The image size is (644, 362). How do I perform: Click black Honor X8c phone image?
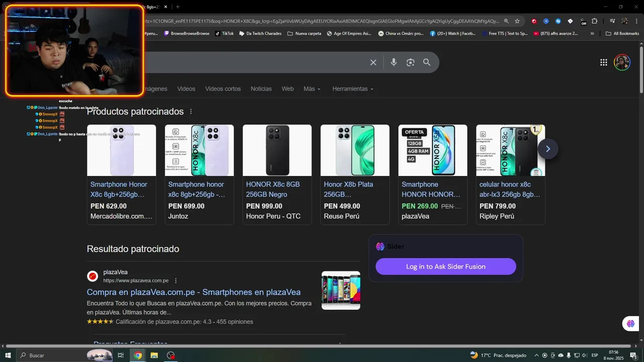277,150
